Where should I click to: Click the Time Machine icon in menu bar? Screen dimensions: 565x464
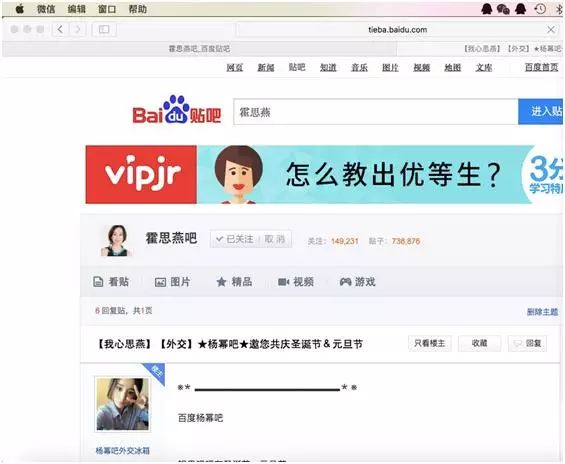click(x=540, y=9)
